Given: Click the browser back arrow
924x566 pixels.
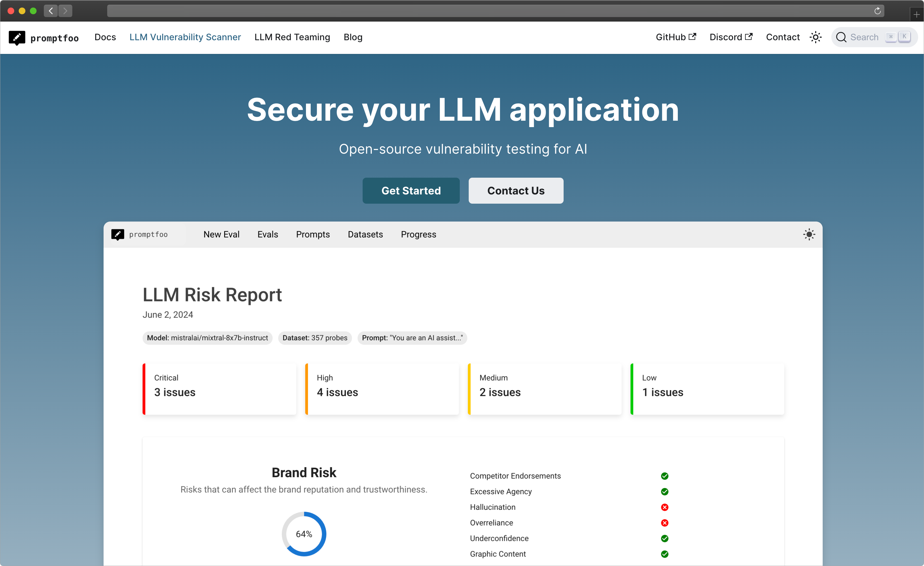Looking at the screenshot, I should [x=51, y=11].
